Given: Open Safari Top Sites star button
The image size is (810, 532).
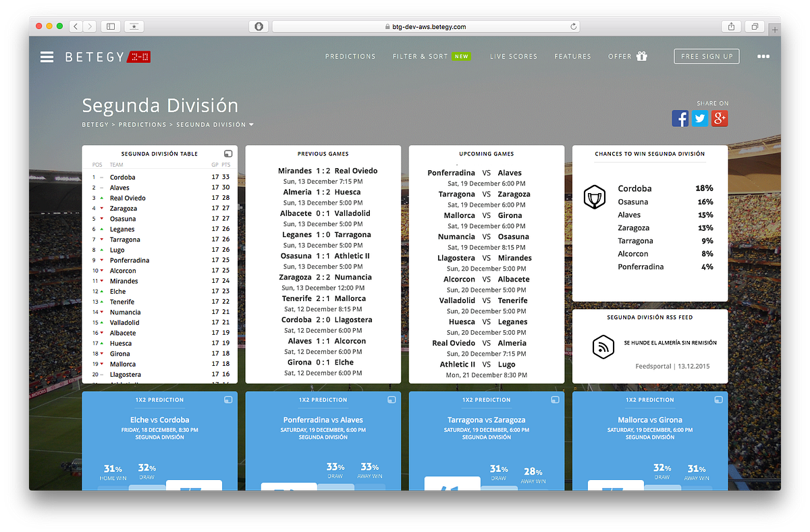Looking at the screenshot, I should tap(134, 26).
